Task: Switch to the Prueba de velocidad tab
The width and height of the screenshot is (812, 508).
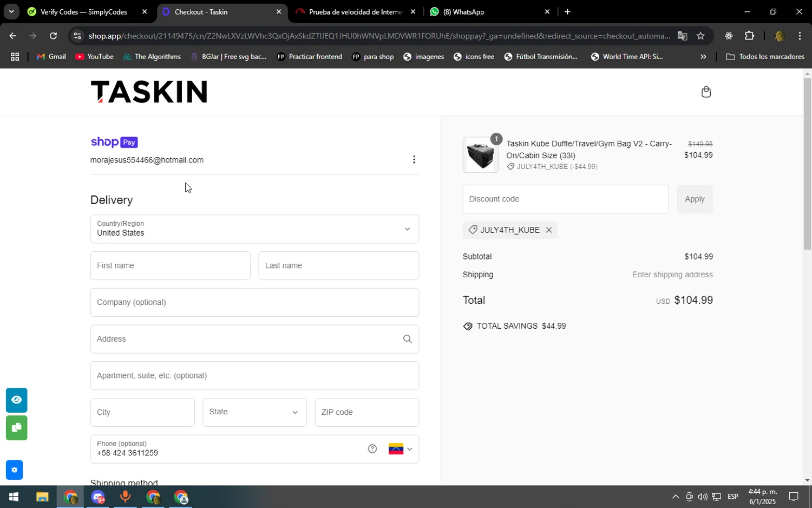Action: click(355, 11)
